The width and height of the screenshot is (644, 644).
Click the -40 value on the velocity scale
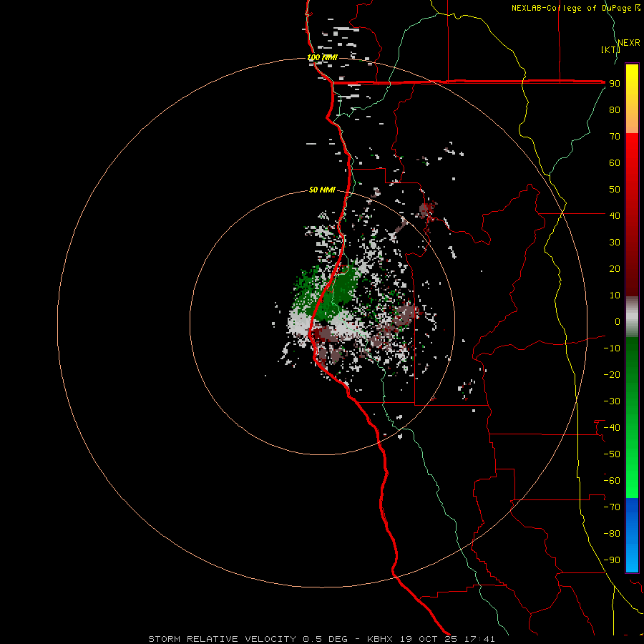click(612, 428)
